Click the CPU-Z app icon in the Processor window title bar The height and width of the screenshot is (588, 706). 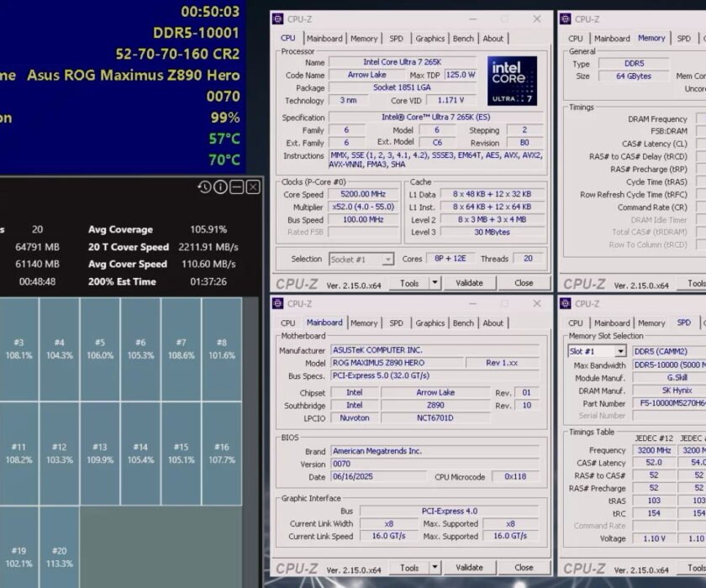point(278,18)
